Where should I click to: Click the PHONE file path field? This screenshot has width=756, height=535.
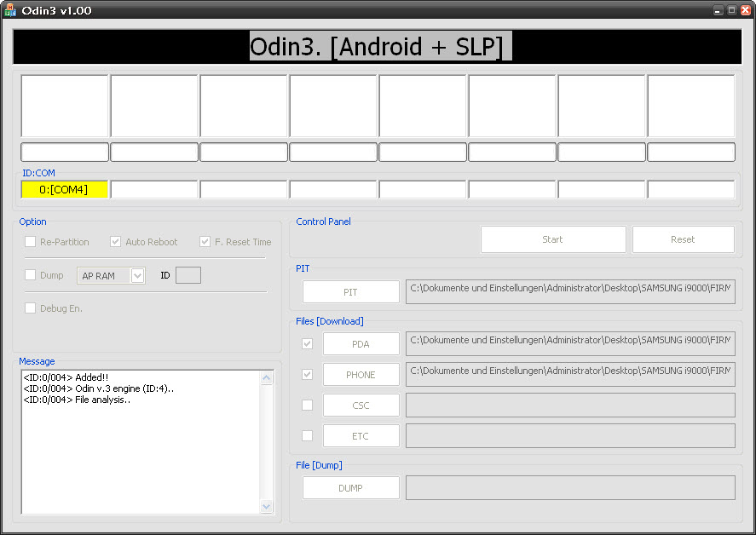570,375
